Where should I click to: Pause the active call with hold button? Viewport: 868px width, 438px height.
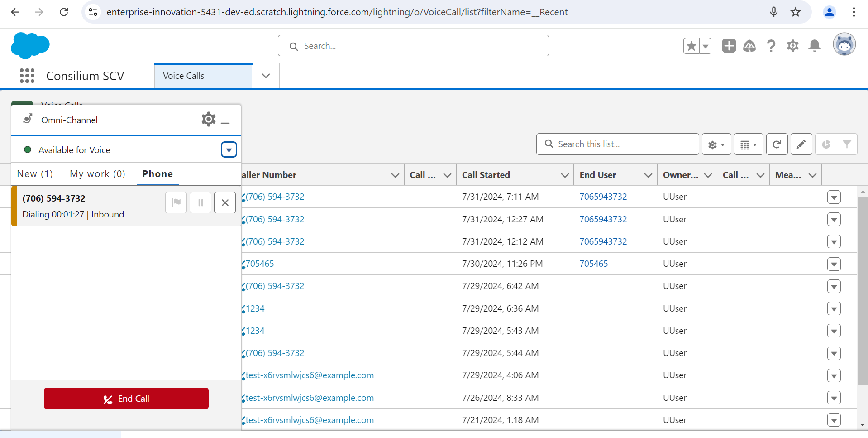pyautogui.click(x=200, y=202)
